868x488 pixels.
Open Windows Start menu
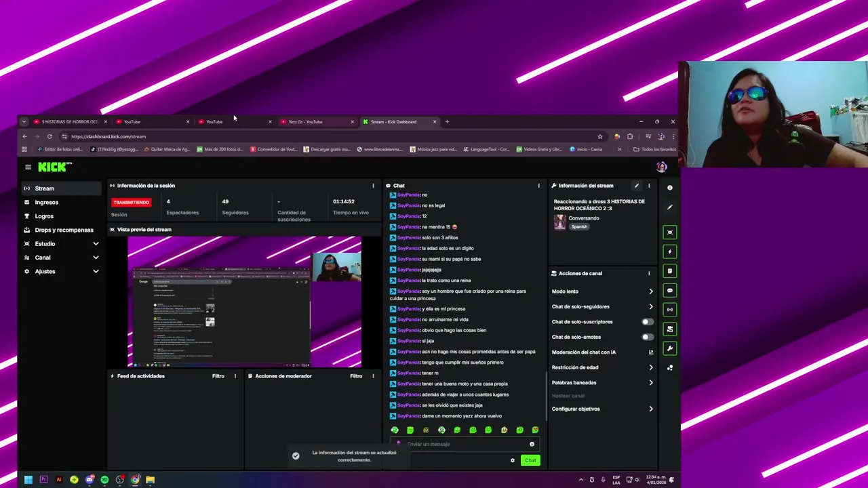click(x=28, y=480)
